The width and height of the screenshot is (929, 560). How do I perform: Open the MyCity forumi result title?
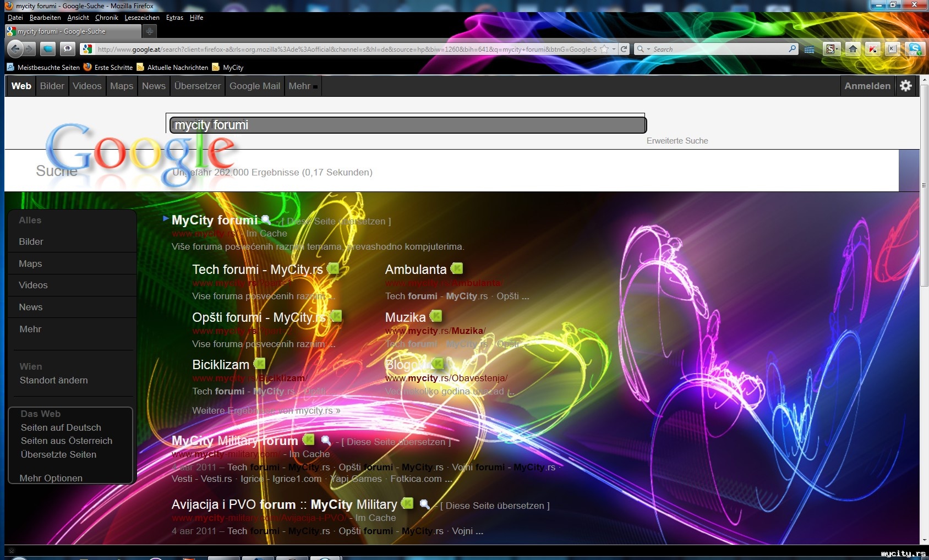point(215,220)
